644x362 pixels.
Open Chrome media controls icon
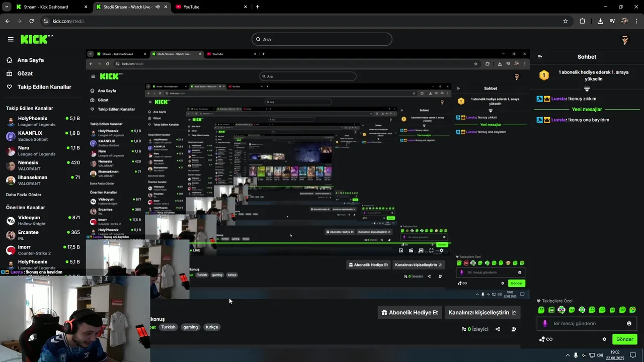click(612, 21)
